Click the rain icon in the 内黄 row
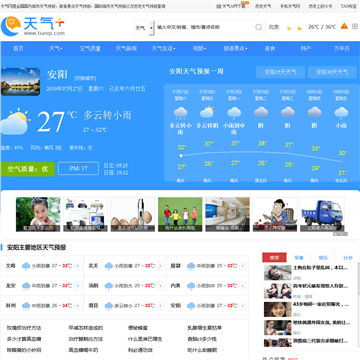 point(191,286)
